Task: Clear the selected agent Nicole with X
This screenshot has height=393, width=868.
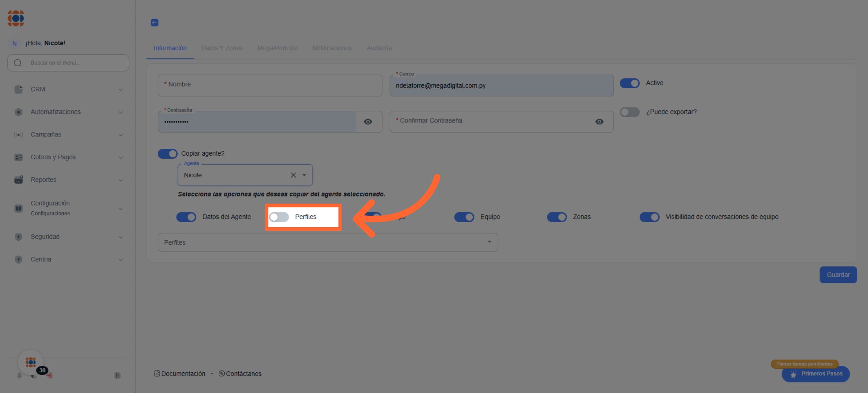Action: 293,175
